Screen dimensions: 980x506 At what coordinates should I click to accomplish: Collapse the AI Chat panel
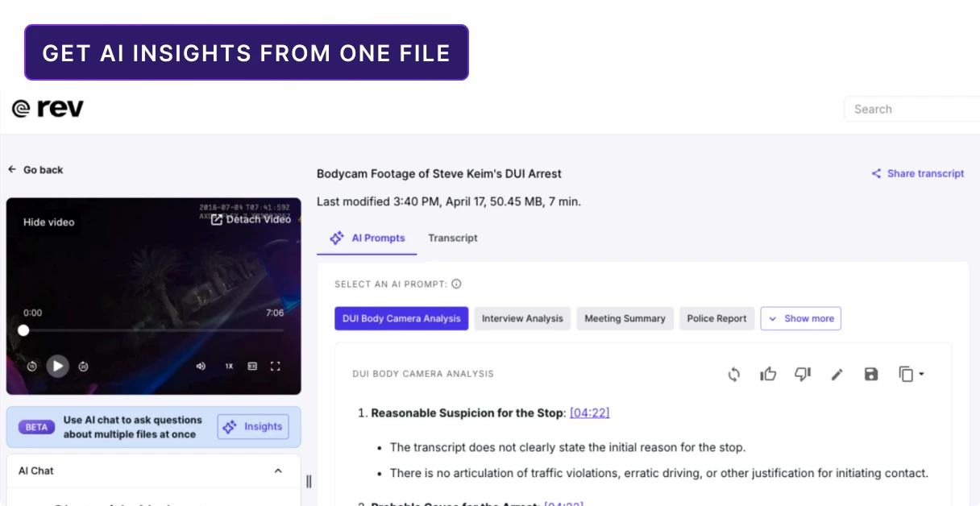[278, 471]
